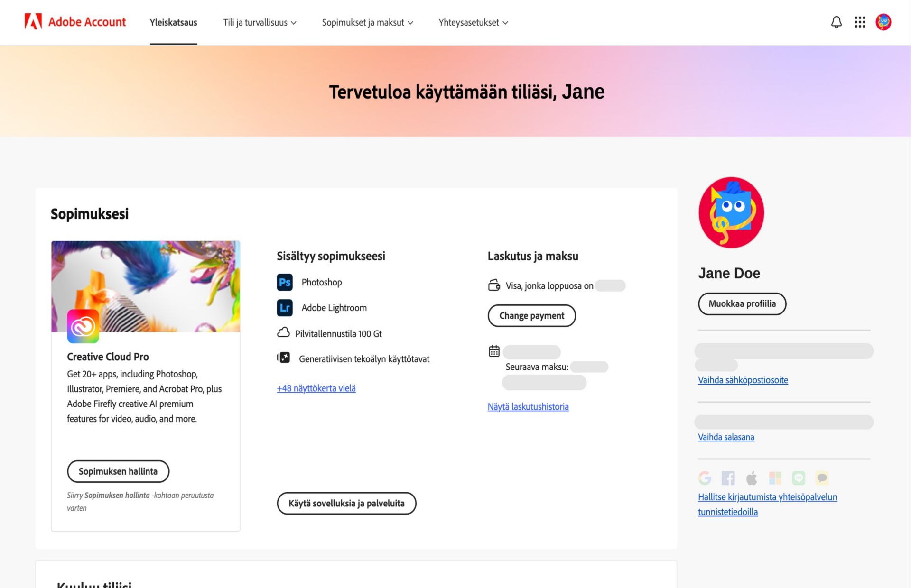Click the Adobe Account title text
Image resolution: width=911 pixels, height=588 pixels.
(87, 22)
